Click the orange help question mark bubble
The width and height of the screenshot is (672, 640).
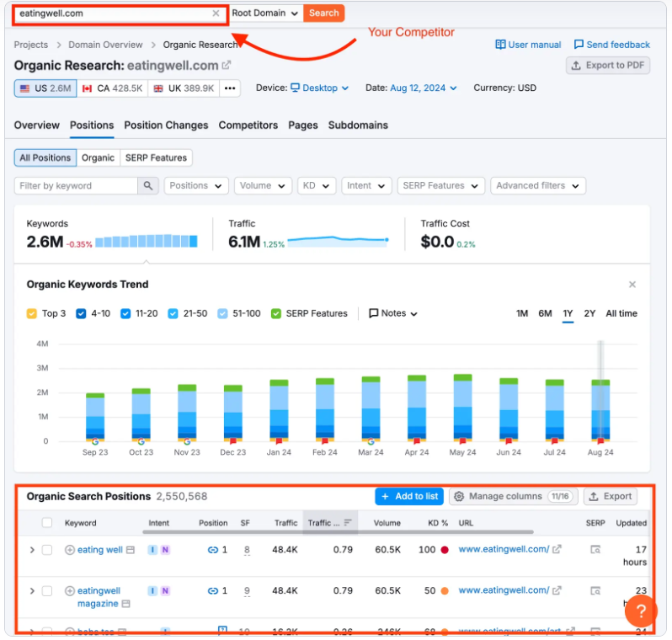[641, 611]
